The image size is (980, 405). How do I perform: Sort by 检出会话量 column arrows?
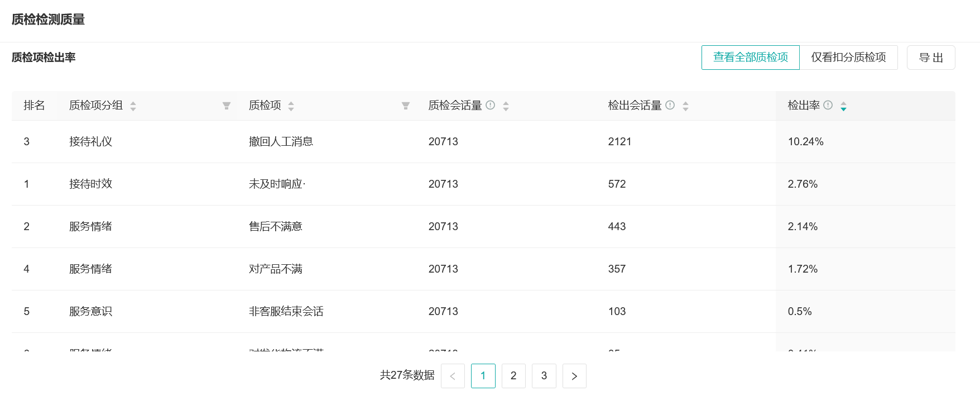point(685,106)
